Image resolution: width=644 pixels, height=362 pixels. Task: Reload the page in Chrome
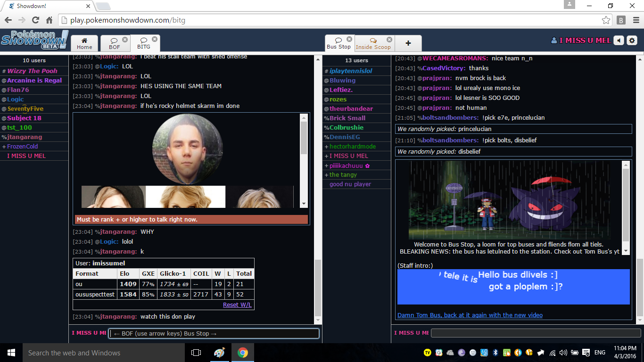pyautogui.click(x=35, y=20)
